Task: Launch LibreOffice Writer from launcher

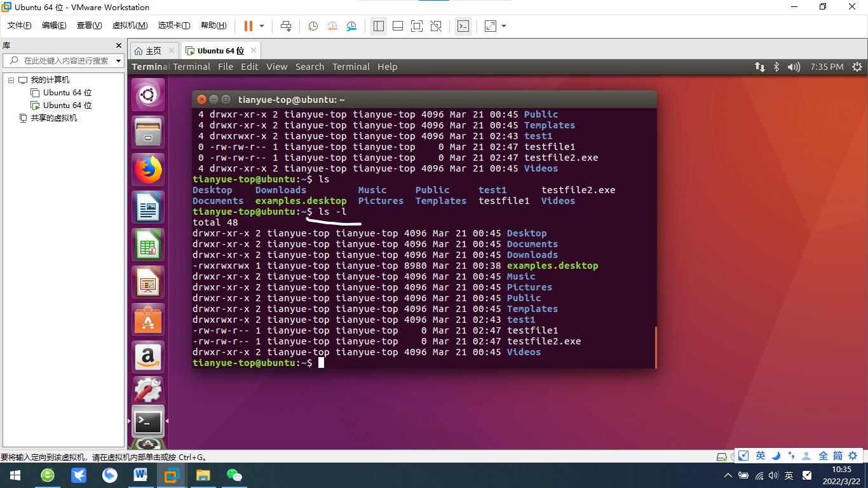Action: point(149,207)
